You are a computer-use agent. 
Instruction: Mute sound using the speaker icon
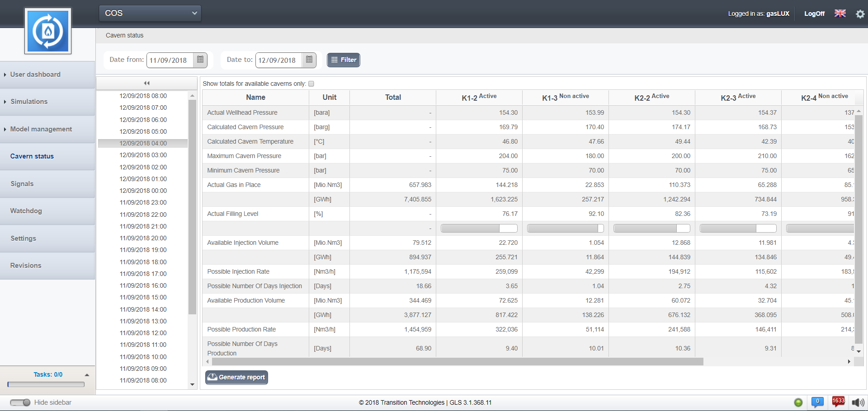pyautogui.click(x=858, y=402)
